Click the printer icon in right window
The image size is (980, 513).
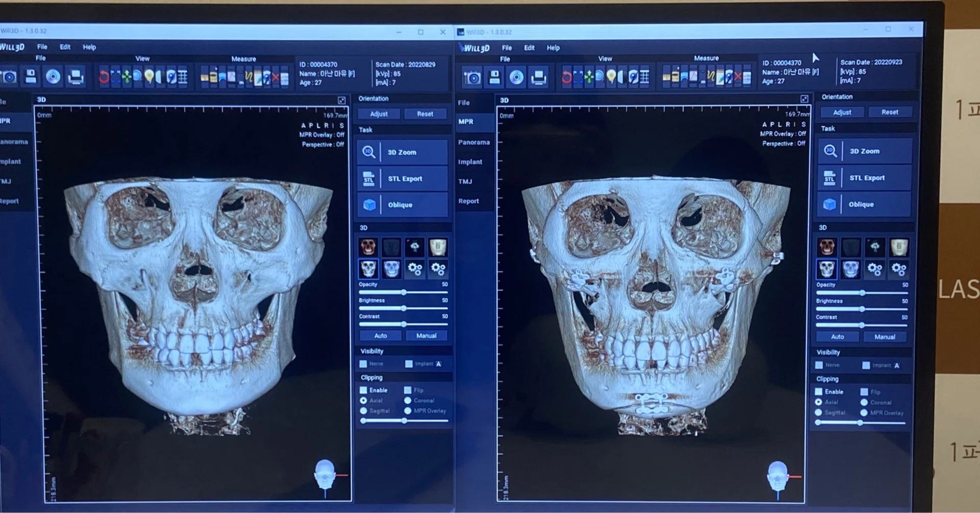coord(538,77)
